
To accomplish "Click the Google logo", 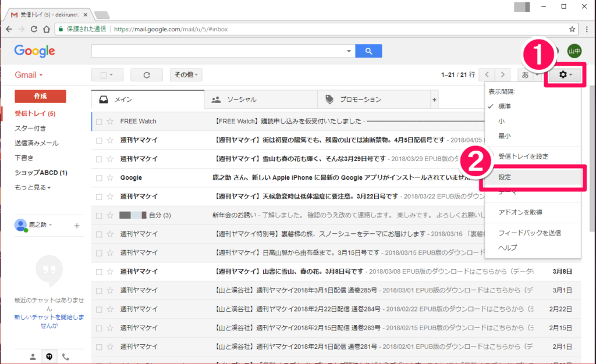I will coord(34,51).
